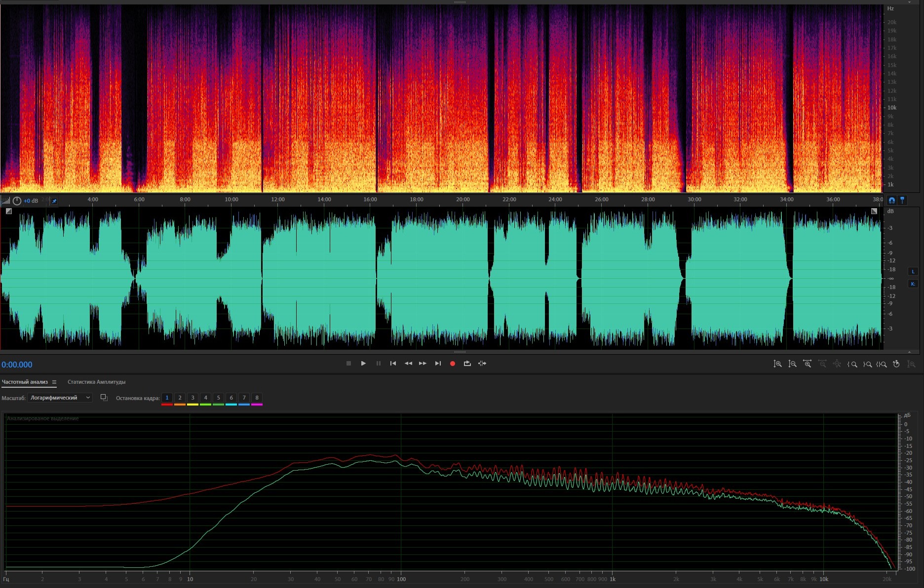Click hold frame button 8
The height and width of the screenshot is (588, 924).
click(x=257, y=398)
